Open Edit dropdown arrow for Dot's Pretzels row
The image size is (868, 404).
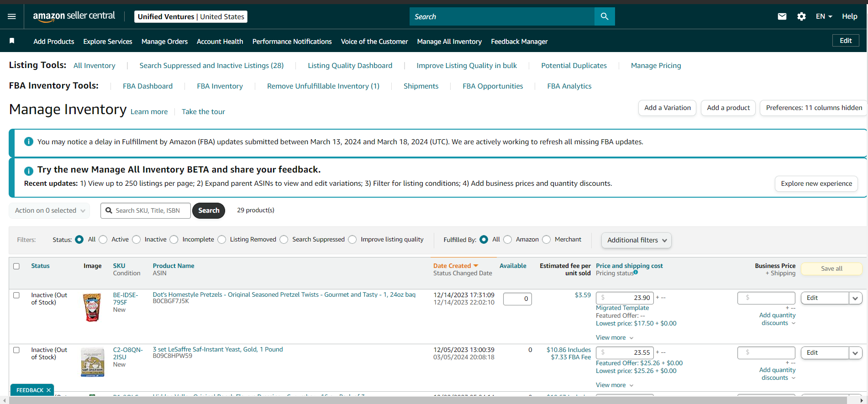855,298
